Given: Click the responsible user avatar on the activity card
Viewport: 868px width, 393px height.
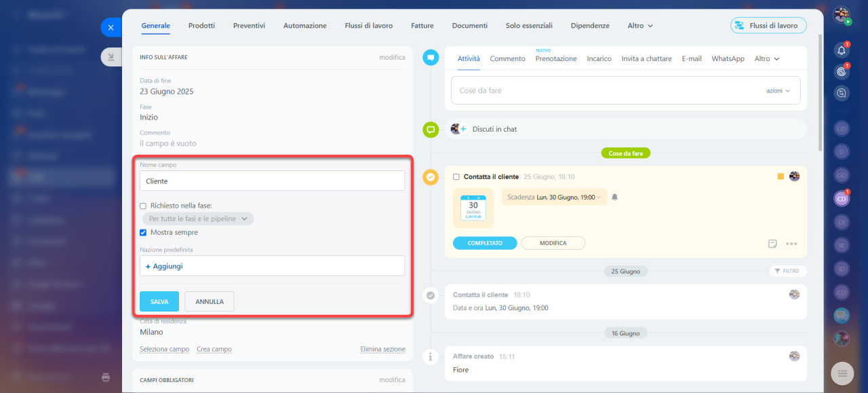Looking at the screenshot, I should tap(794, 176).
